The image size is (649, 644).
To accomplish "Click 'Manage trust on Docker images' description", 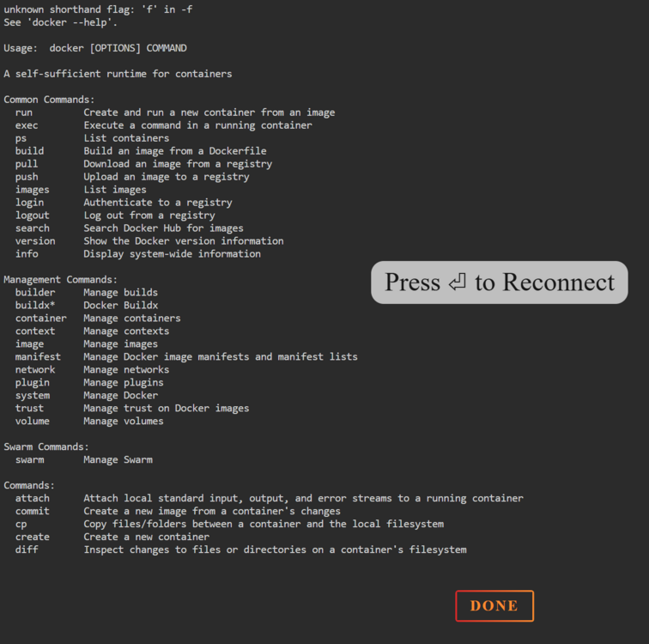I will [x=167, y=408].
